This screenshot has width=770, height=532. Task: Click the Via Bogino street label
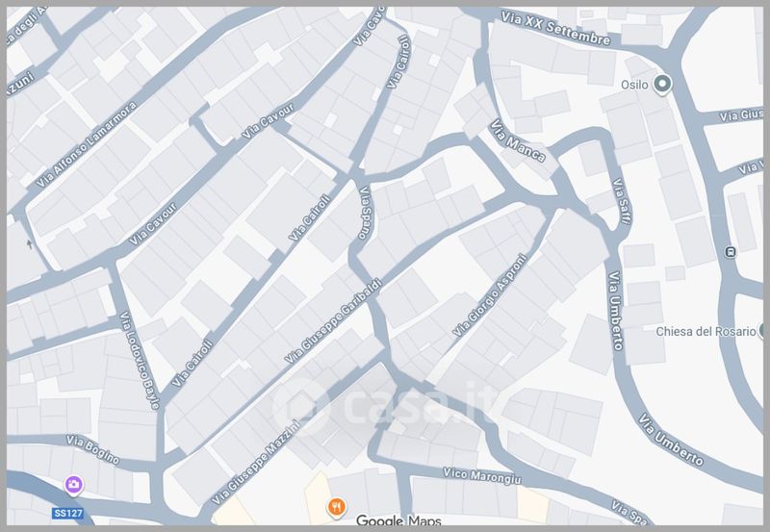(92, 449)
